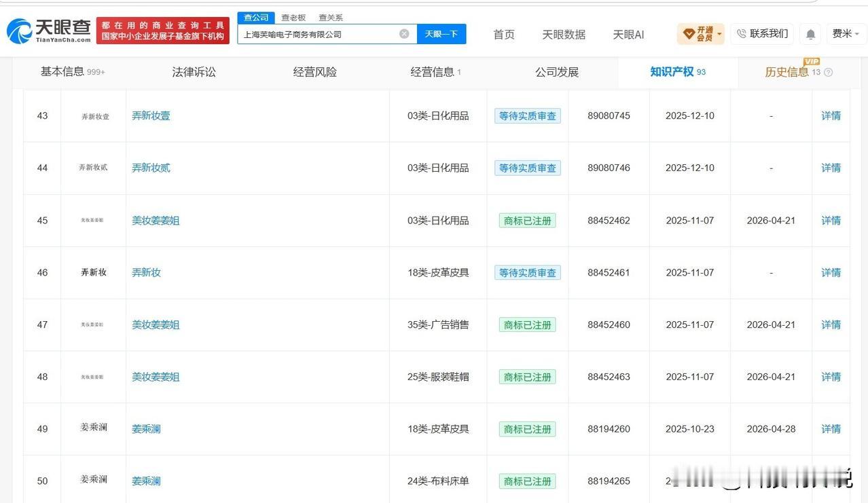Click 商标已注册 status tag in row 49
This screenshot has height=503, width=868.
[x=528, y=429]
